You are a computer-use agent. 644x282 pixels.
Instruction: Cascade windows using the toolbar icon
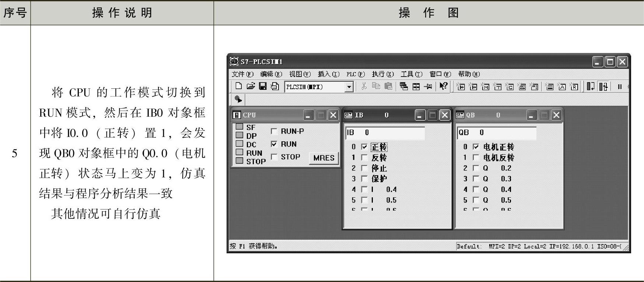pyautogui.click(x=404, y=87)
